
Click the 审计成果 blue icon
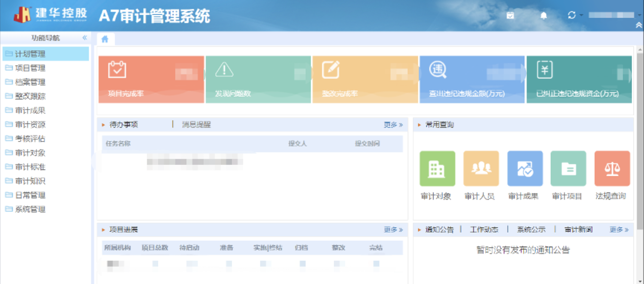click(x=525, y=169)
